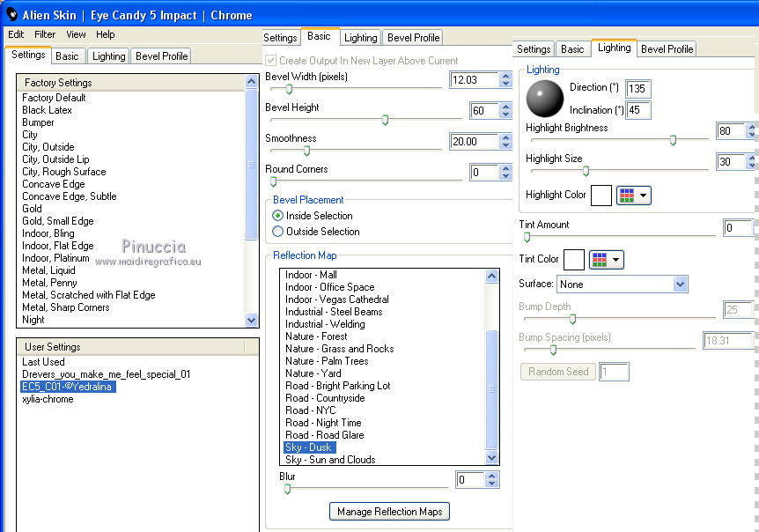
Task: Increase Round Corners with the up stepper arrow
Action: 505,169
